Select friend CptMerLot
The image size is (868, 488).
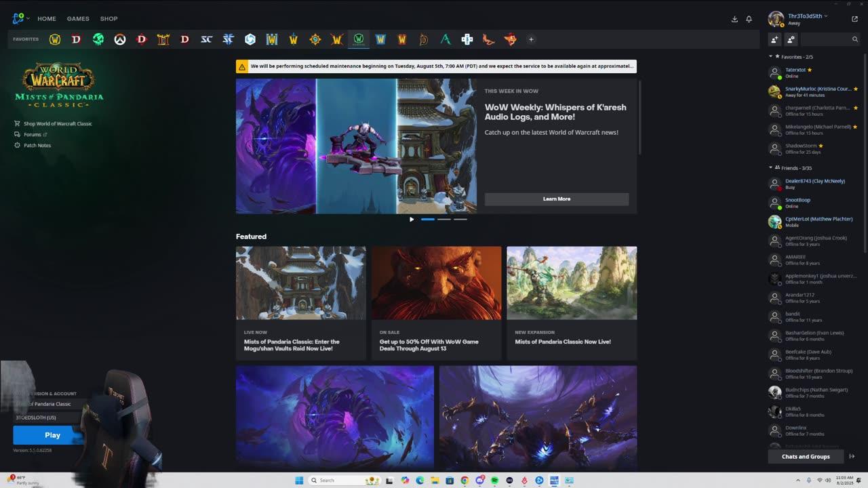click(x=814, y=222)
